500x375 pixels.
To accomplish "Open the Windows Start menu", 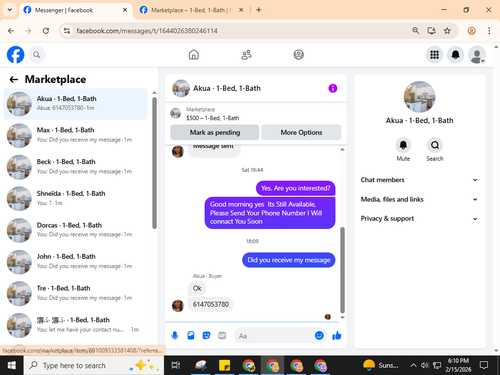I will (11, 365).
